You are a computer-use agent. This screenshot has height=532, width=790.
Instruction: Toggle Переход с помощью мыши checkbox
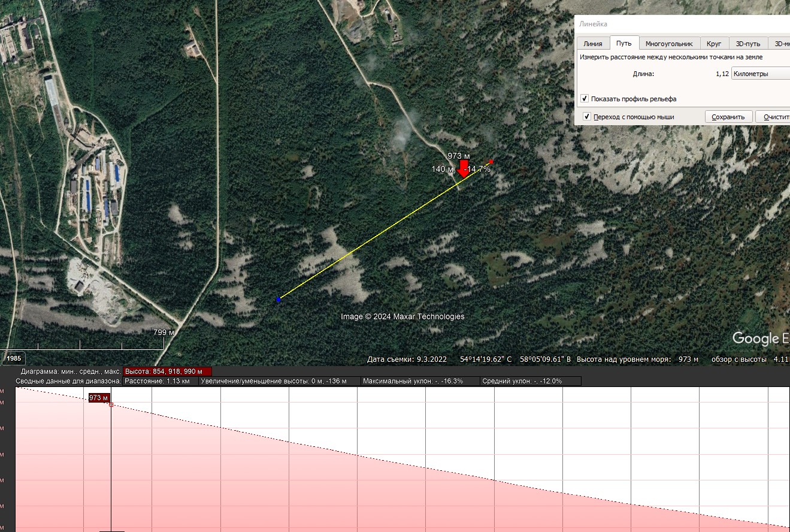587,117
